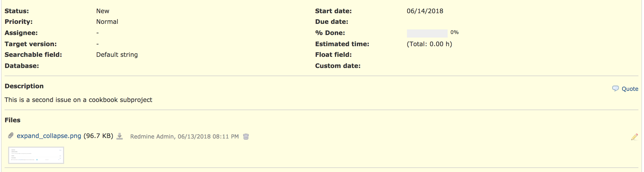The width and height of the screenshot is (644, 172).
Task: Quote the issue description
Action: point(630,89)
